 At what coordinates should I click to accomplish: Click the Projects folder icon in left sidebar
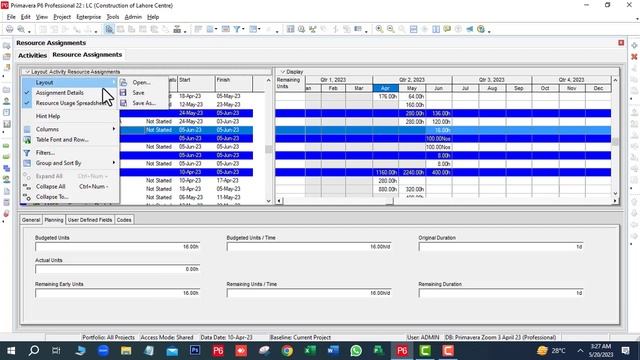click(7, 89)
